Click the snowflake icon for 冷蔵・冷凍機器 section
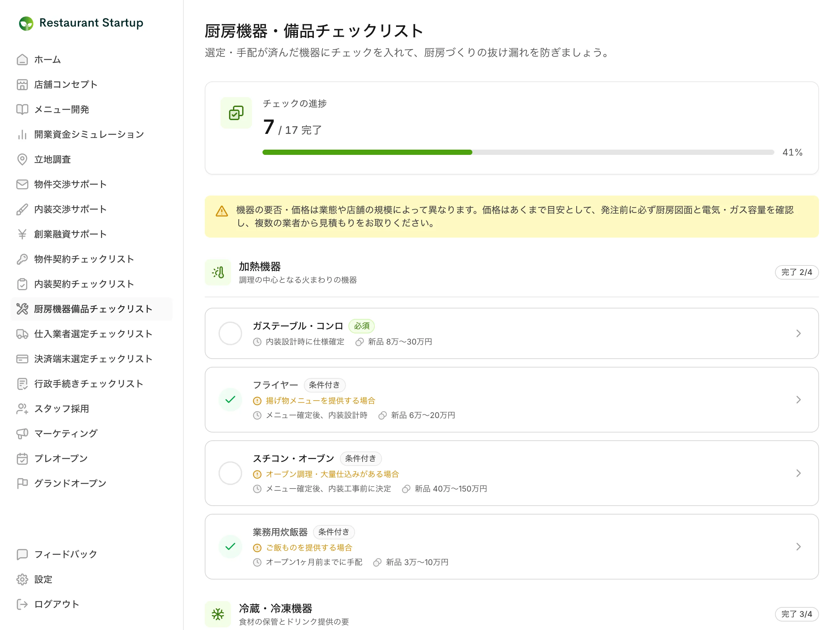This screenshot has width=840, height=630. [218, 614]
